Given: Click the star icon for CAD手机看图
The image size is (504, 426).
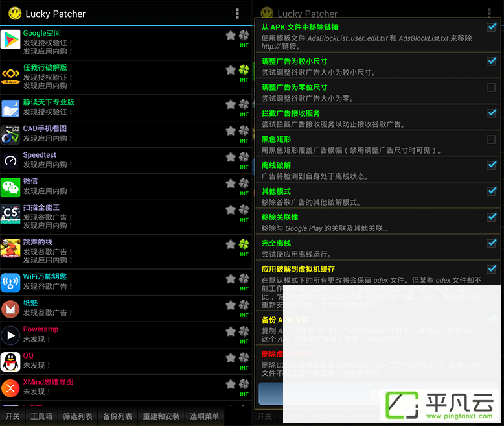Looking at the screenshot, I should pos(231,130).
